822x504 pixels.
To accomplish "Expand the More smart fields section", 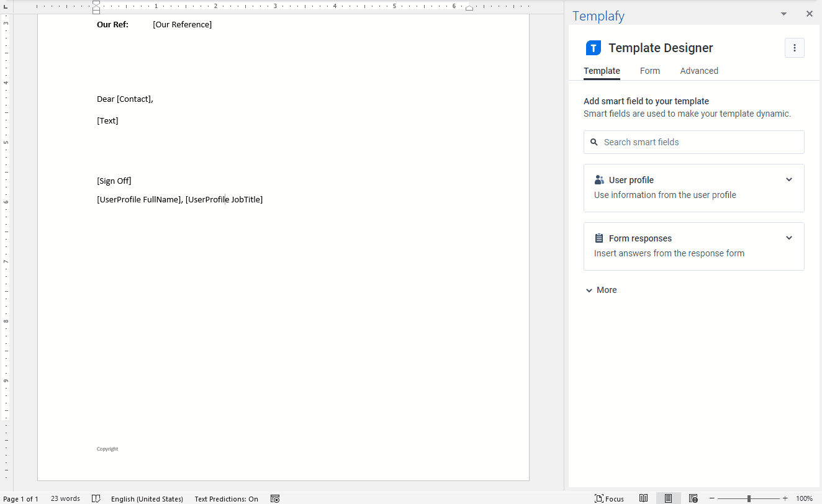I will click(600, 290).
